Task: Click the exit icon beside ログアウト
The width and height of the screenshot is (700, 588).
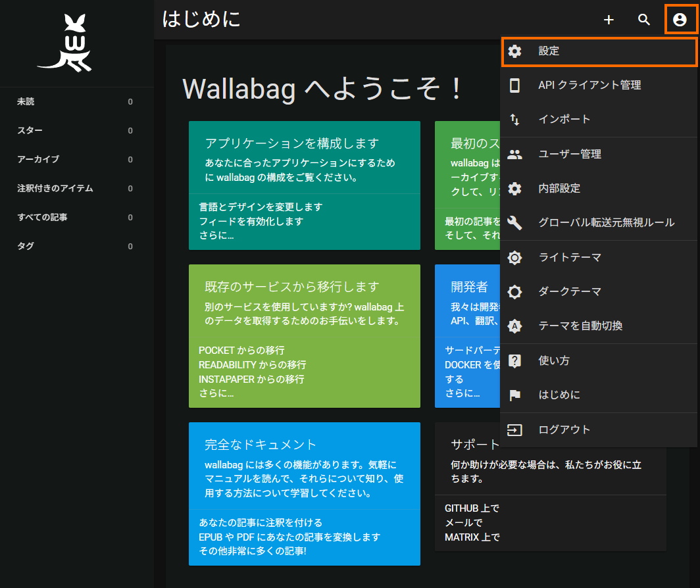Action: pyautogui.click(x=514, y=430)
